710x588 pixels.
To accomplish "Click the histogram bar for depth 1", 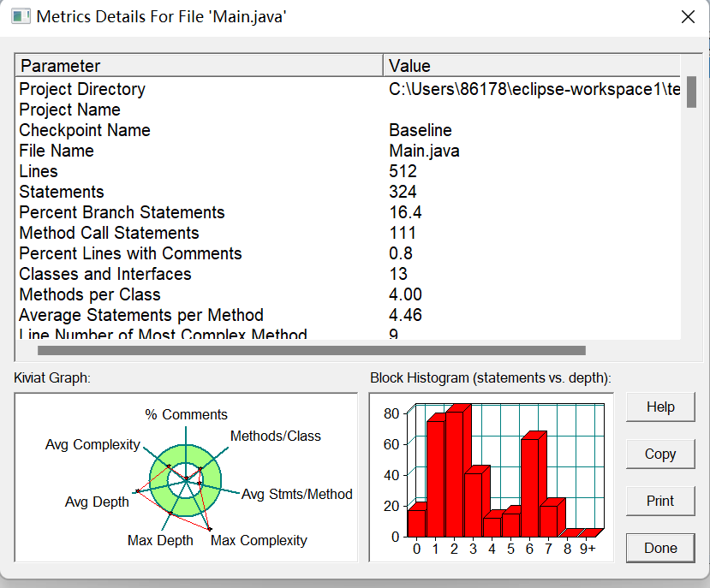I will coord(436,478).
